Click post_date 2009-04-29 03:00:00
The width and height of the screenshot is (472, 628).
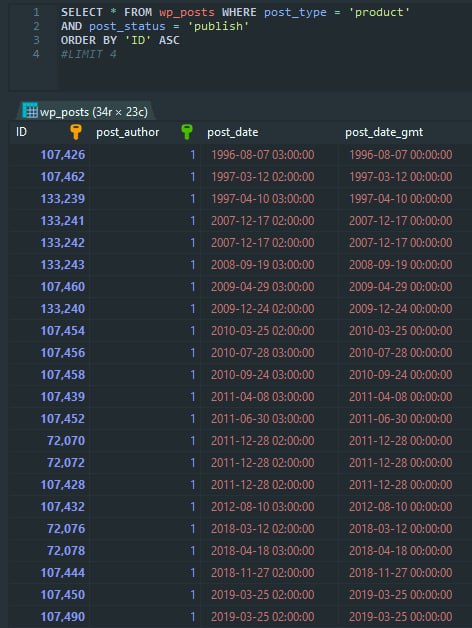coord(263,287)
